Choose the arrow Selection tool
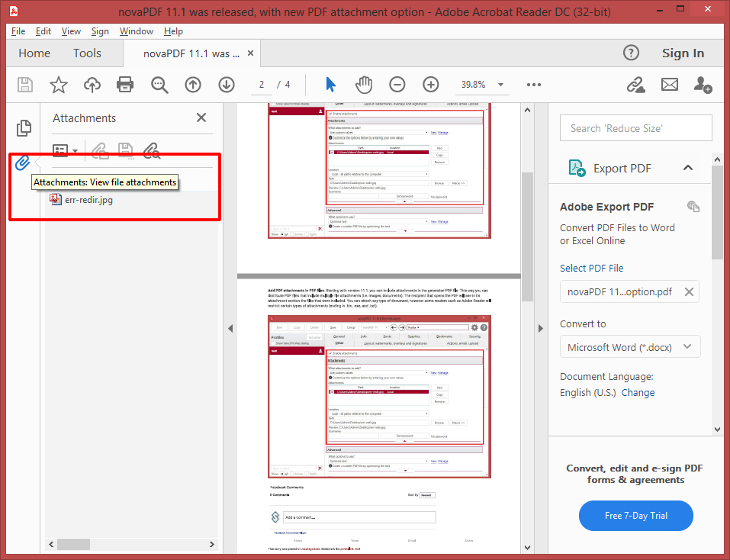The width and height of the screenshot is (730, 560). (330, 85)
